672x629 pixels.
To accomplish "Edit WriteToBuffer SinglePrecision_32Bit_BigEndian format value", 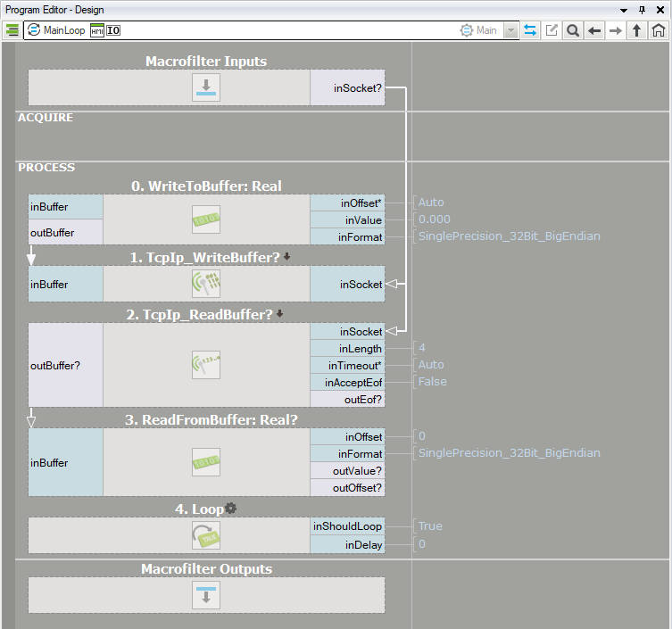I will tap(510, 236).
